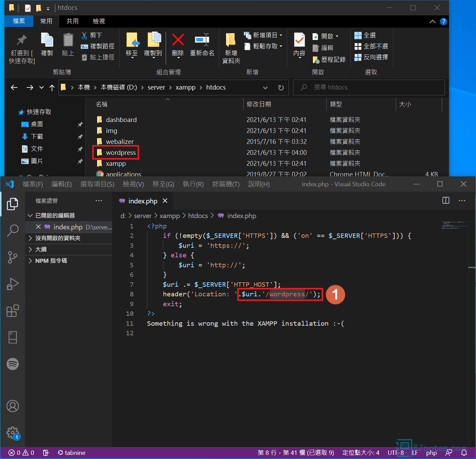Click Paste shortcut in the ribbon

point(98,57)
